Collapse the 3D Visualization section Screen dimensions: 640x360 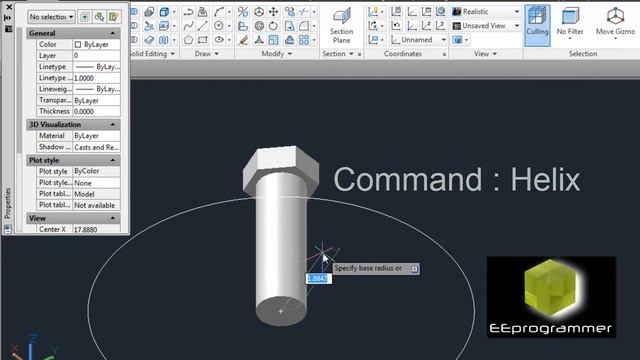pyautogui.click(x=113, y=124)
